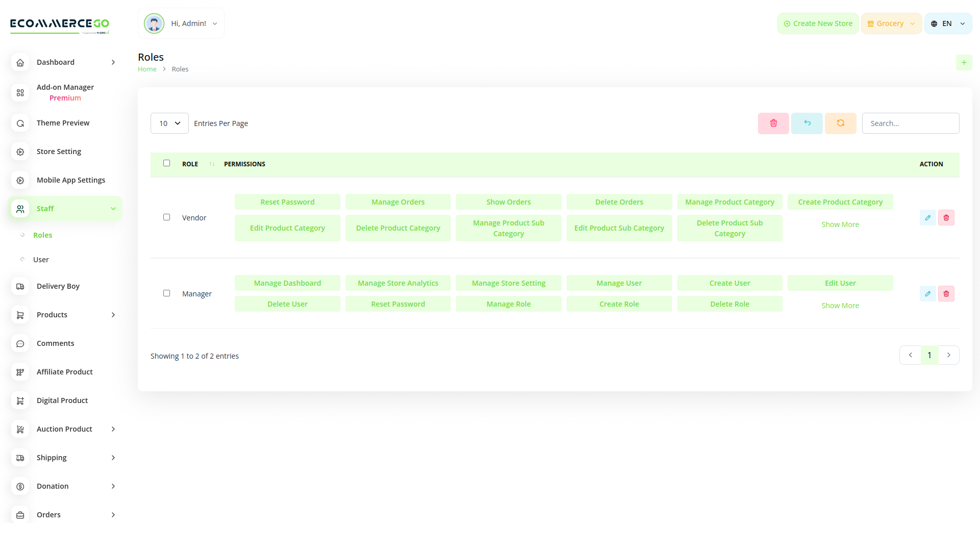Click the blue undo icon above the roles table

coord(806,123)
